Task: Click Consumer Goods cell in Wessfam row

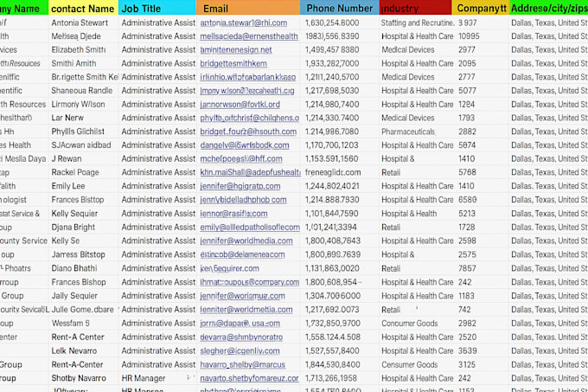Action: click(410, 324)
